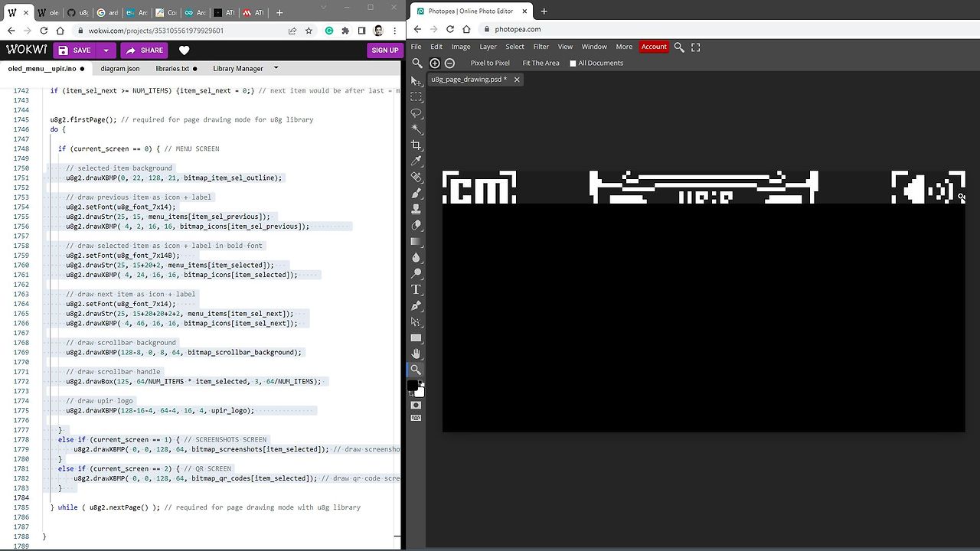Click the keyboard icon below Quick Mask

click(x=416, y=418)
